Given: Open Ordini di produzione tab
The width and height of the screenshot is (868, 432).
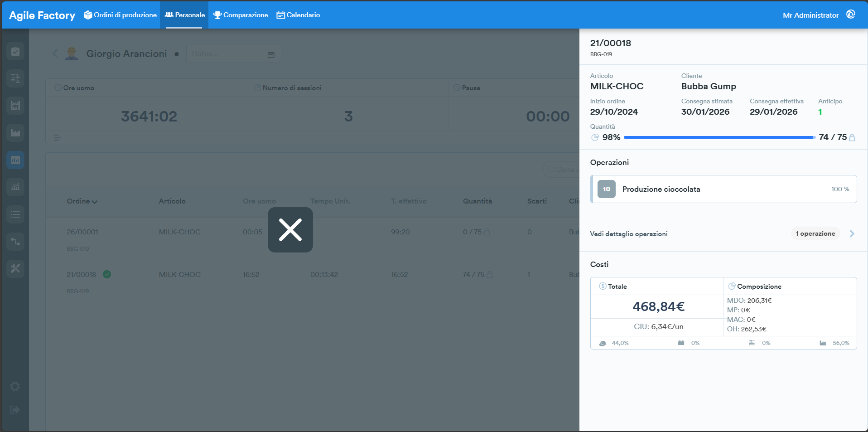Looking at the screenshot, I should [120, 15].
